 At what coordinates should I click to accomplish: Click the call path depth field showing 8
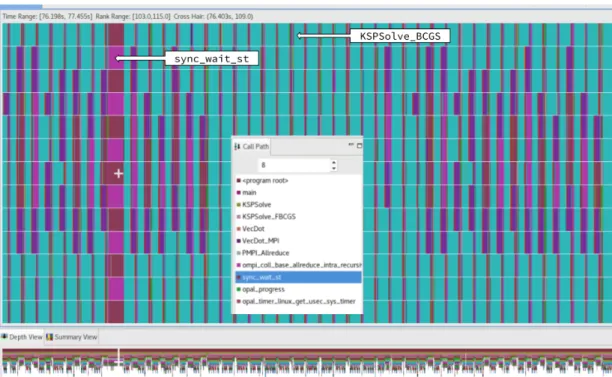click(294, 165)
